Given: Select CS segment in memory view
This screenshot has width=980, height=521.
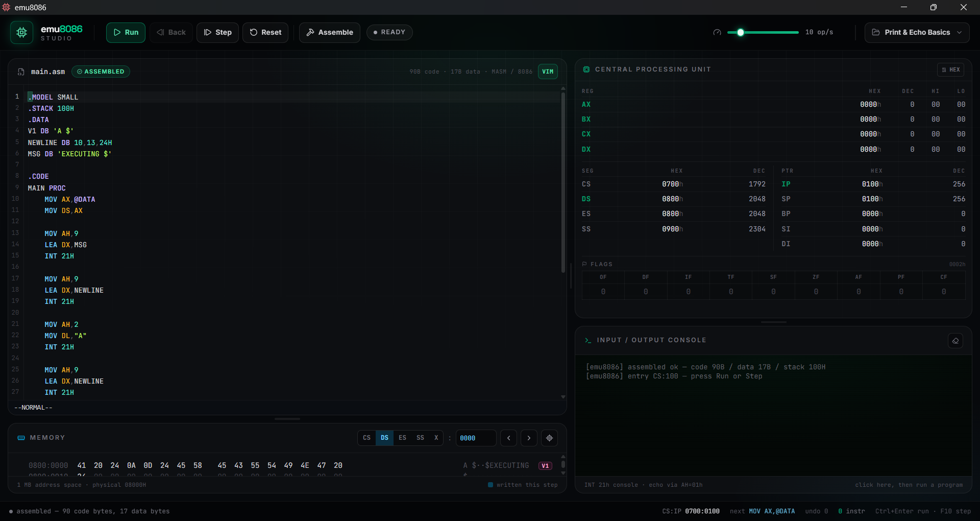Looking at the screenshot, I should (x=366, y=438).
